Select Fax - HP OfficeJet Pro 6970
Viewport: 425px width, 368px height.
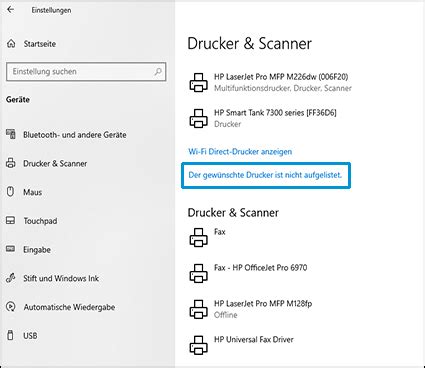tap(260, 268)
